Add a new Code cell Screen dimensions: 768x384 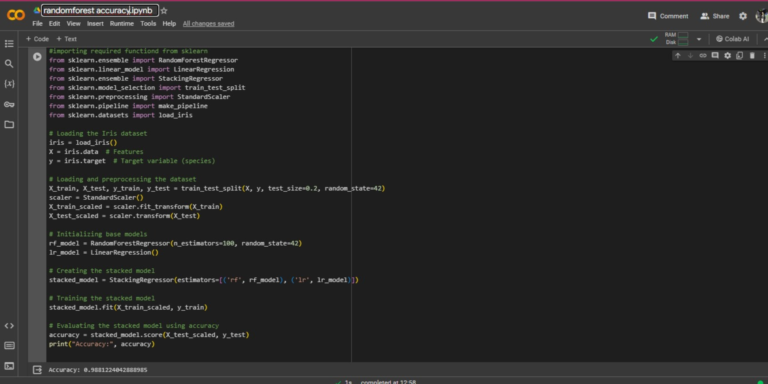[37, 39]
